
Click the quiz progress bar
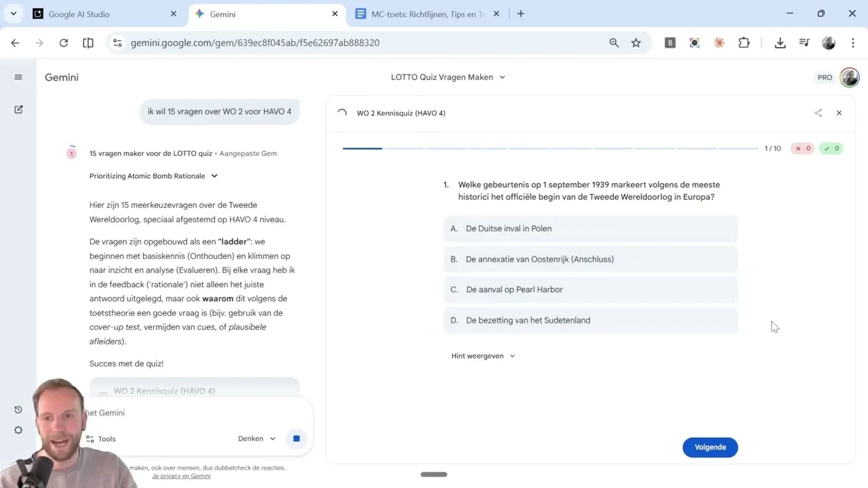coord(550,148)
